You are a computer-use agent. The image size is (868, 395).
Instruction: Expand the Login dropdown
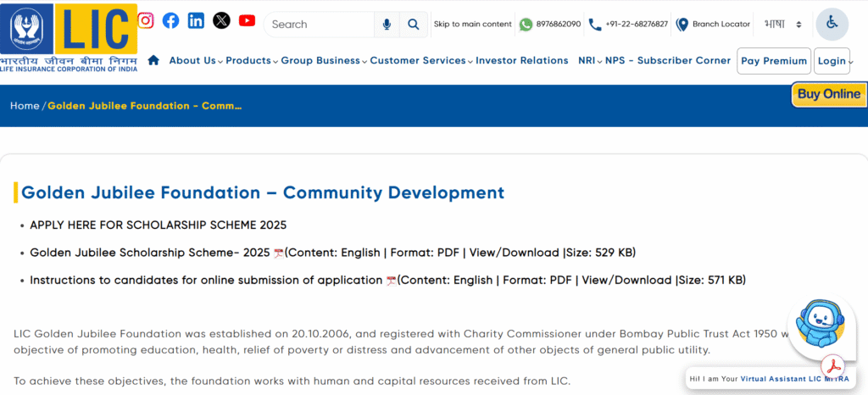click(x=834, y=61)
